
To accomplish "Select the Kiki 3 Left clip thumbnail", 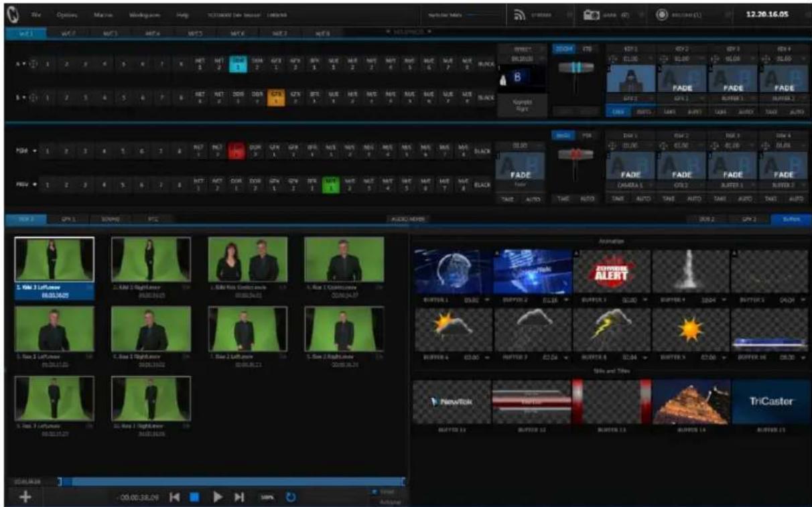I will [54, 260].
